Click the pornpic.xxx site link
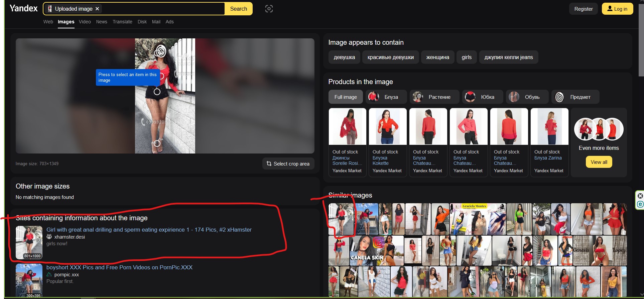The height and width of the screenshot is (299, 644). (67, 275)
